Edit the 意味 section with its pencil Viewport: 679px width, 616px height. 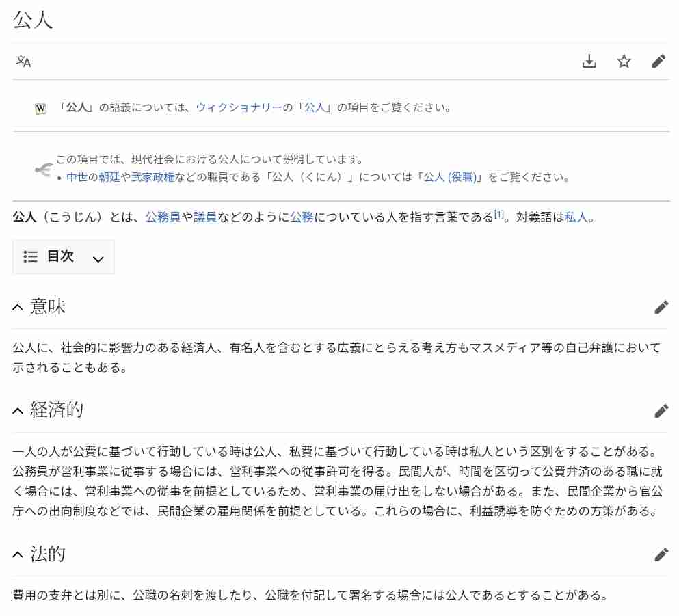[x=661, y=307]
